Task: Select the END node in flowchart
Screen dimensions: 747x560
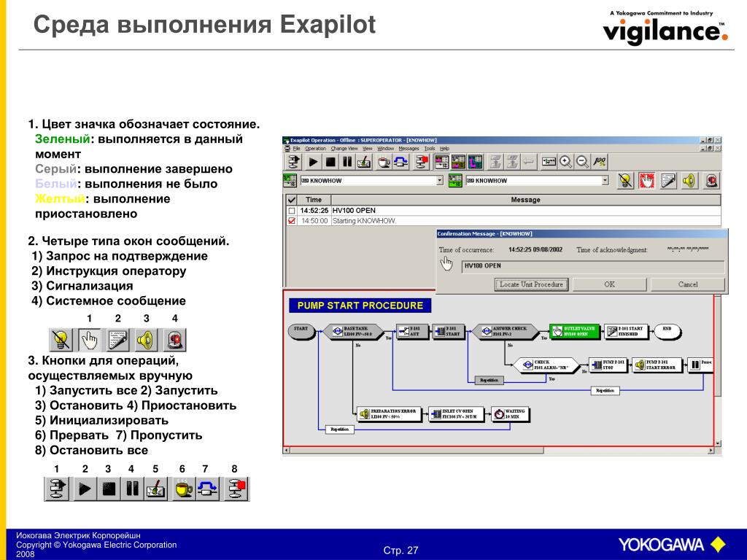Action: click(x=667, y=332)
